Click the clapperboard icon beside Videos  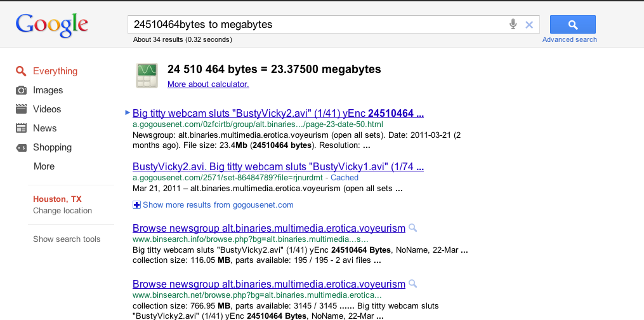pyautogui.click(x=21, y=109)
